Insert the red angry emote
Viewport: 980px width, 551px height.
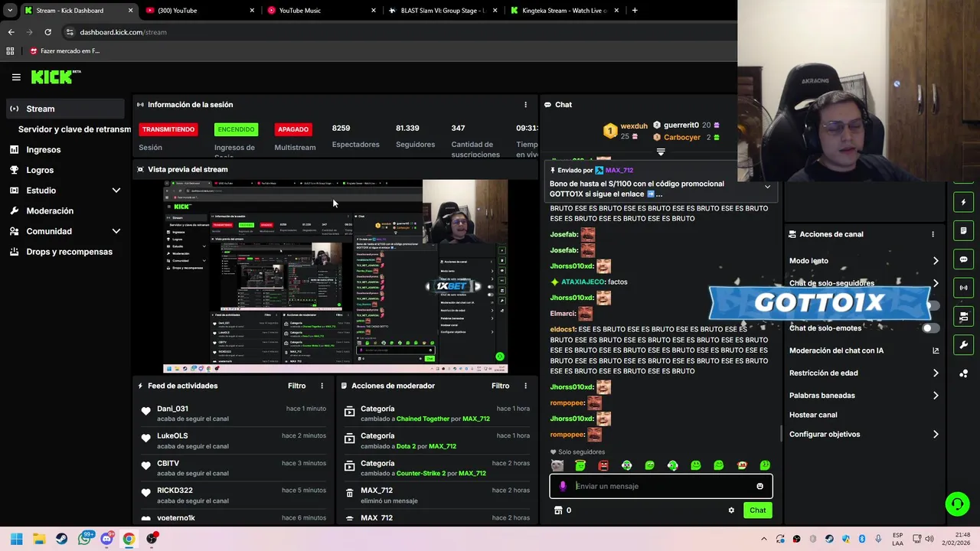[x=603, y=465]
